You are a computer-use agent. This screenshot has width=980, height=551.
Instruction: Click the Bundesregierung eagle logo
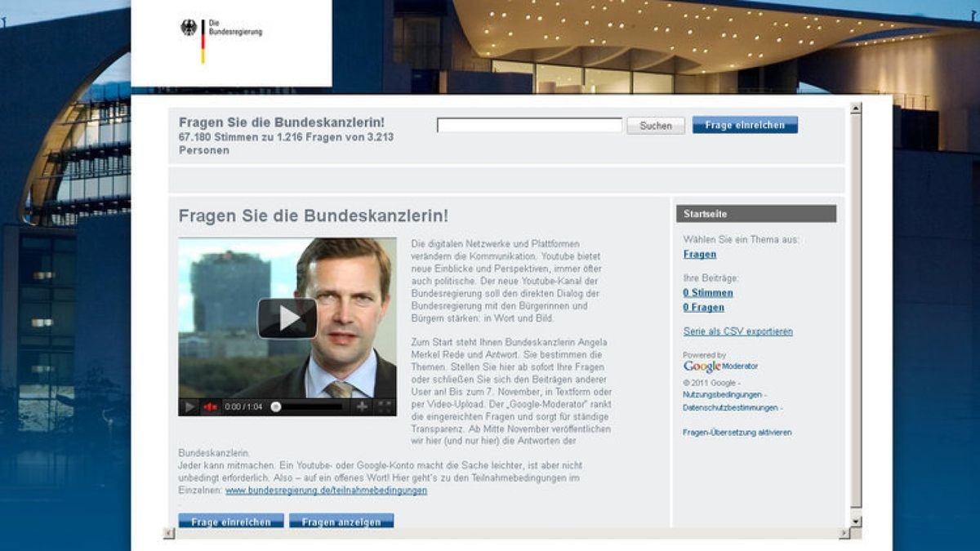tap(189, 27)
